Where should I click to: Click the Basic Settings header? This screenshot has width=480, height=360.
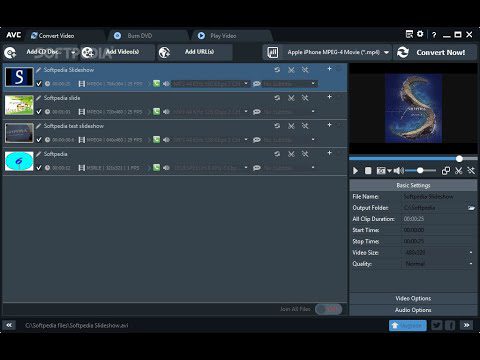(413, 185)
